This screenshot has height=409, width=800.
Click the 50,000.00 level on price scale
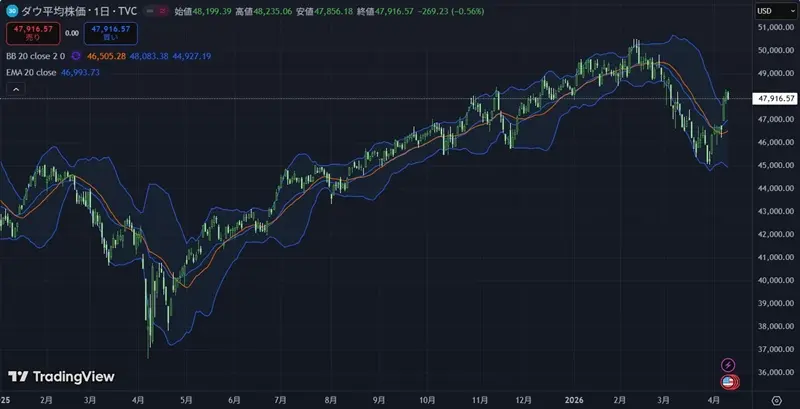pos(776,50)
